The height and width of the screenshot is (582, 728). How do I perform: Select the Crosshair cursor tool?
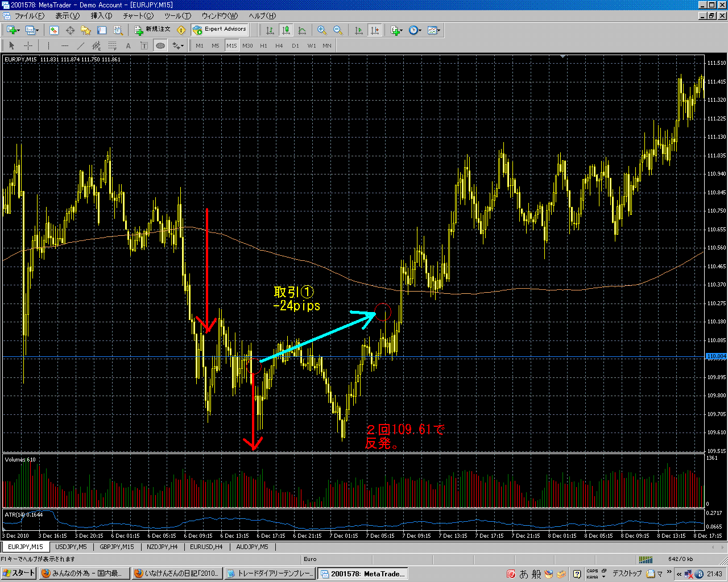tap(27, 45)
